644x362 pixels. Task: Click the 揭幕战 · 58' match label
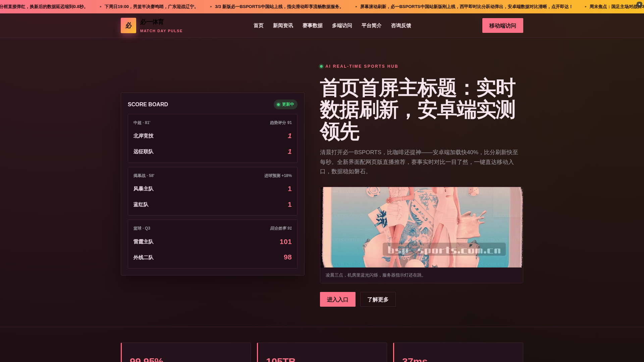coord(144,176)
